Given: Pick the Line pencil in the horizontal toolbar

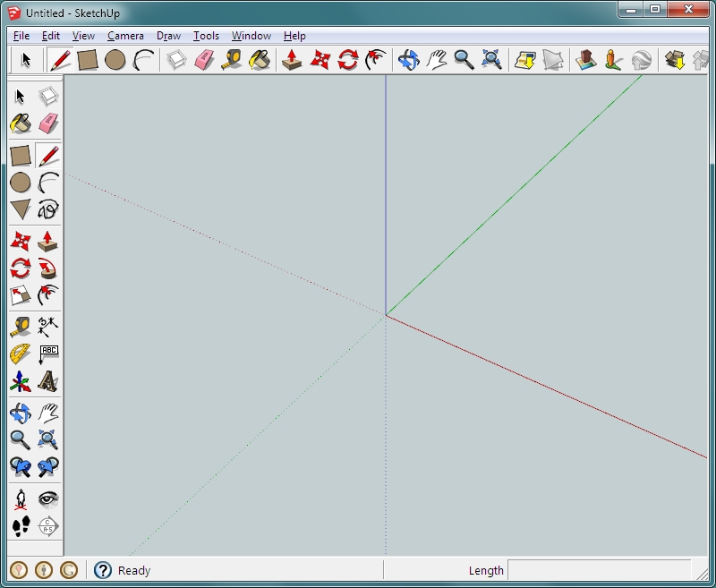Looking at the screenshot, I should point(60,60).
